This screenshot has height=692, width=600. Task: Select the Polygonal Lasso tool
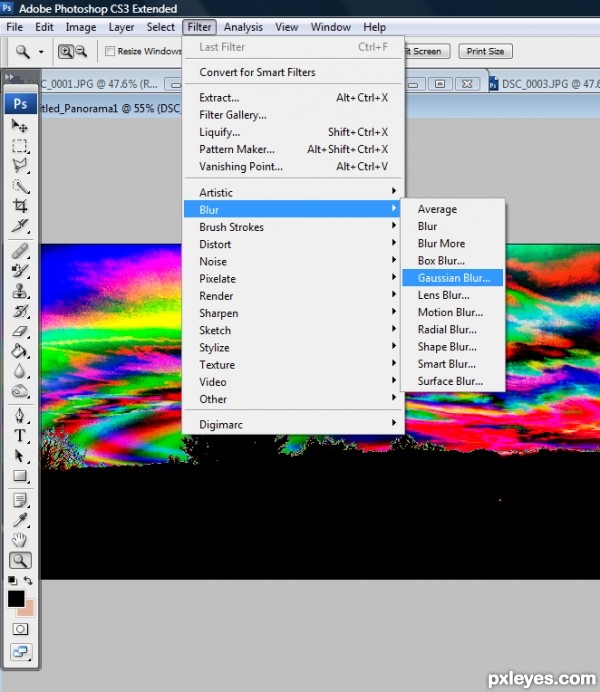(19, 165)
